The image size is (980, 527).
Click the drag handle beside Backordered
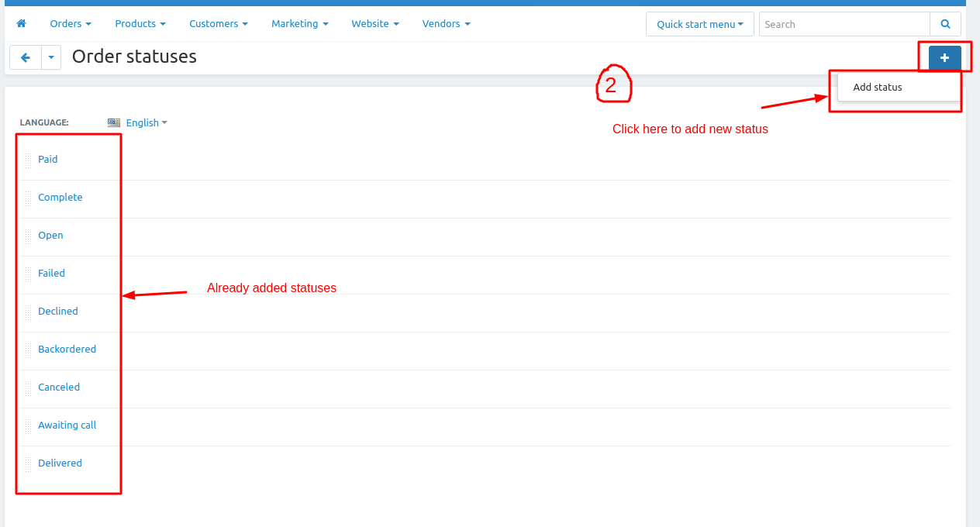click(29, 350)
